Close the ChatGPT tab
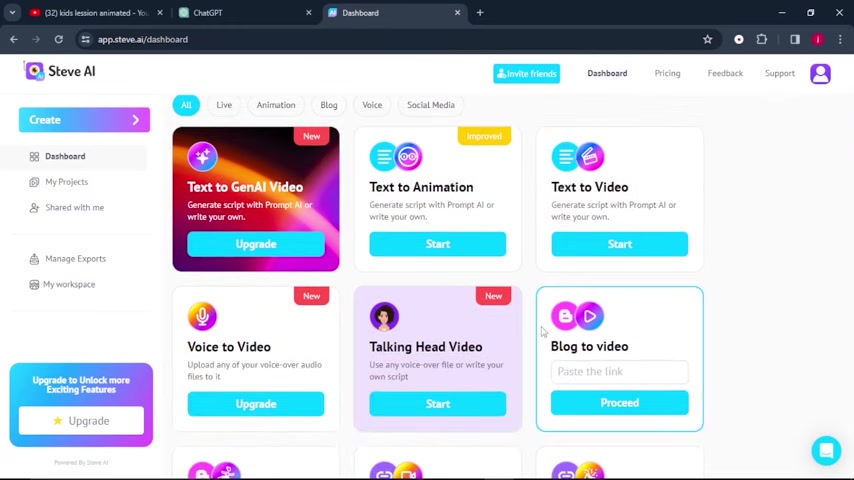 (x=309, y=13)
